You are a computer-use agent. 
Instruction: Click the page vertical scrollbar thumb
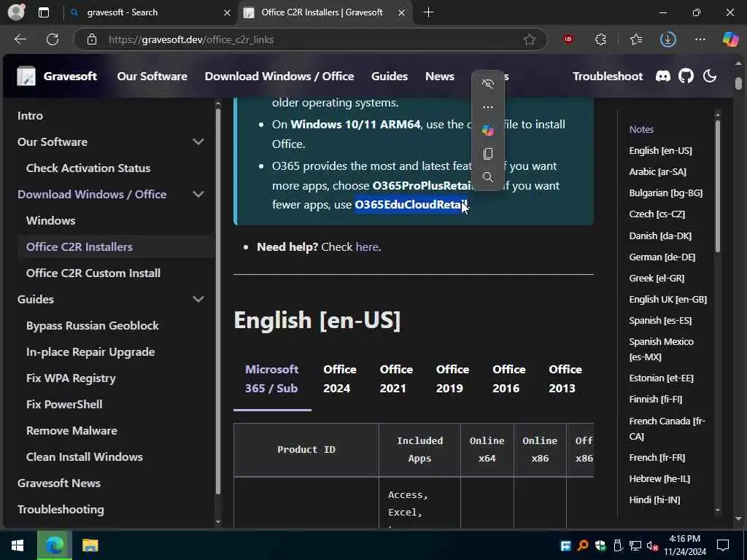(x=738, y=83)
